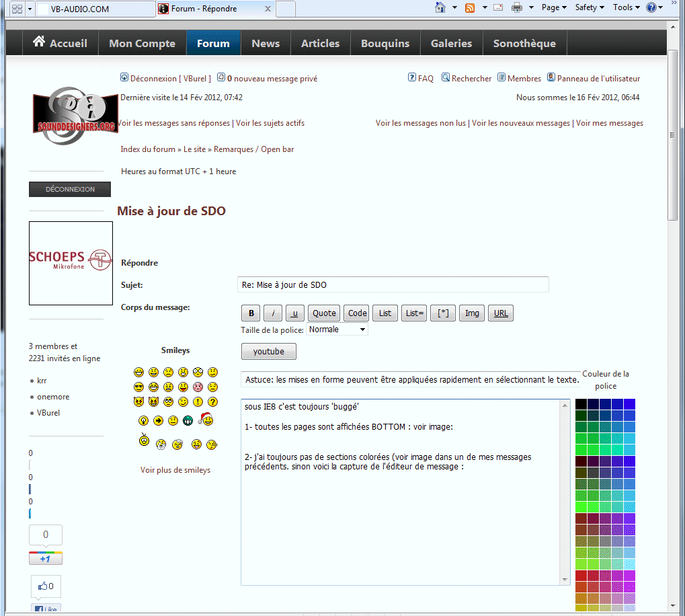Click the printer icon in the toolbar
The height and width of the screenshot is (616, 685).
tap(517, 7)
